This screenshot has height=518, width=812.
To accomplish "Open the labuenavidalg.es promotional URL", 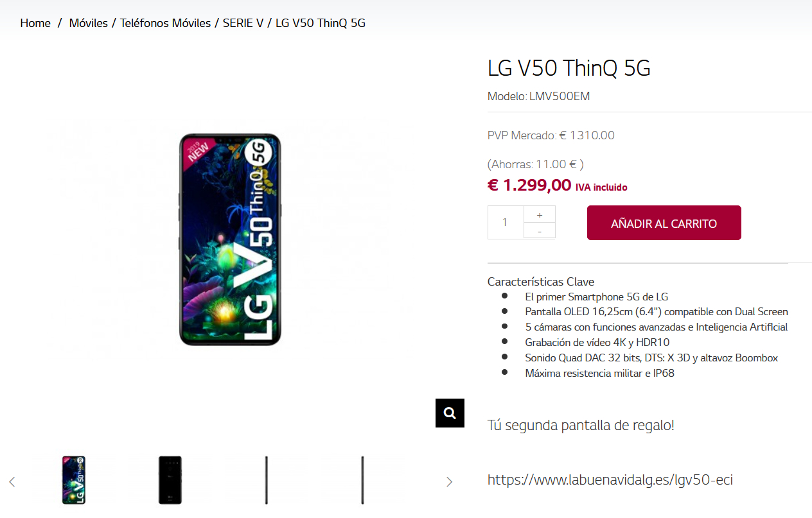I will click(x=610, y=479).
